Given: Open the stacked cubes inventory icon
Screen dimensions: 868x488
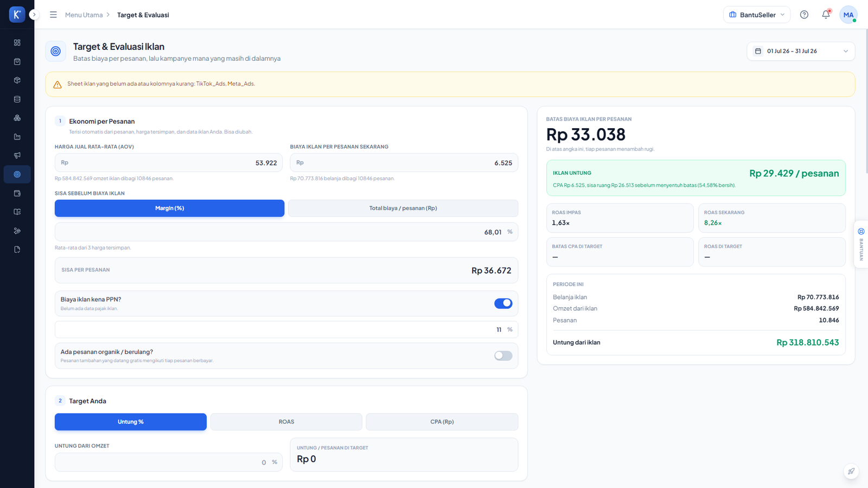Looking at the screenshot, I should (x=17, y=118).
